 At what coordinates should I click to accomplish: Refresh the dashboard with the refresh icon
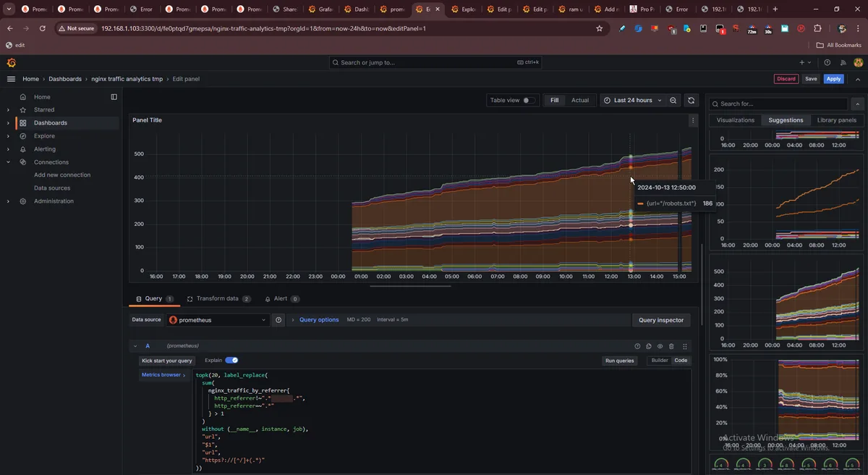(x=692, y=101)
